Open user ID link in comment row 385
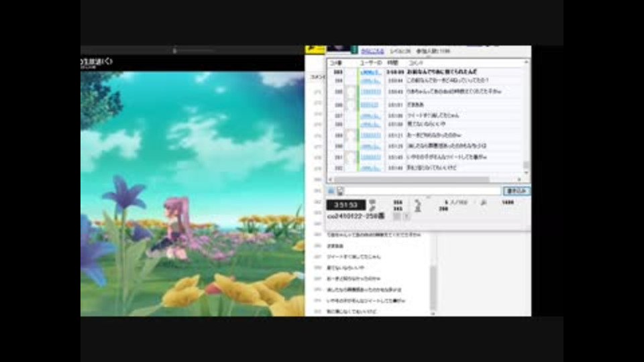 pos(370,92)
